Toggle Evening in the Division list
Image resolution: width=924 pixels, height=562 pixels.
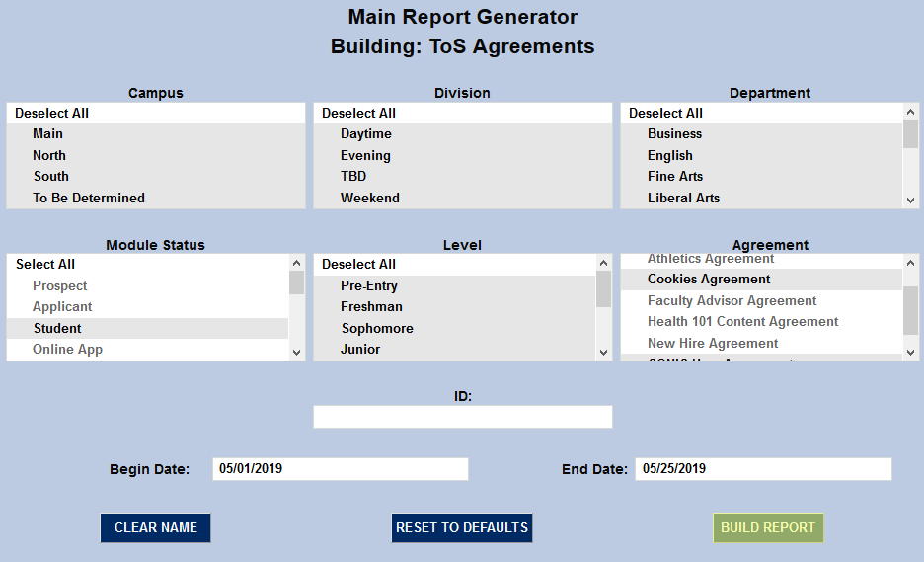[365, 155]
